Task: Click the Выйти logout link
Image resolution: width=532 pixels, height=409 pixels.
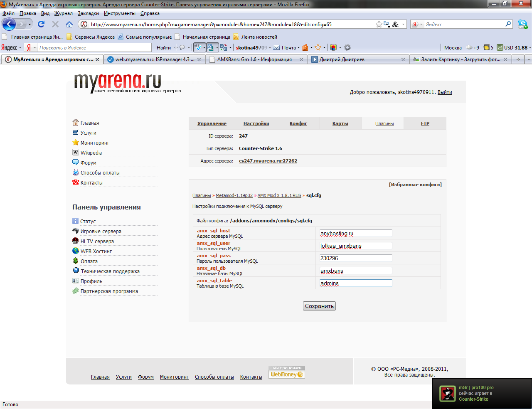Action: tap(445, 92)
